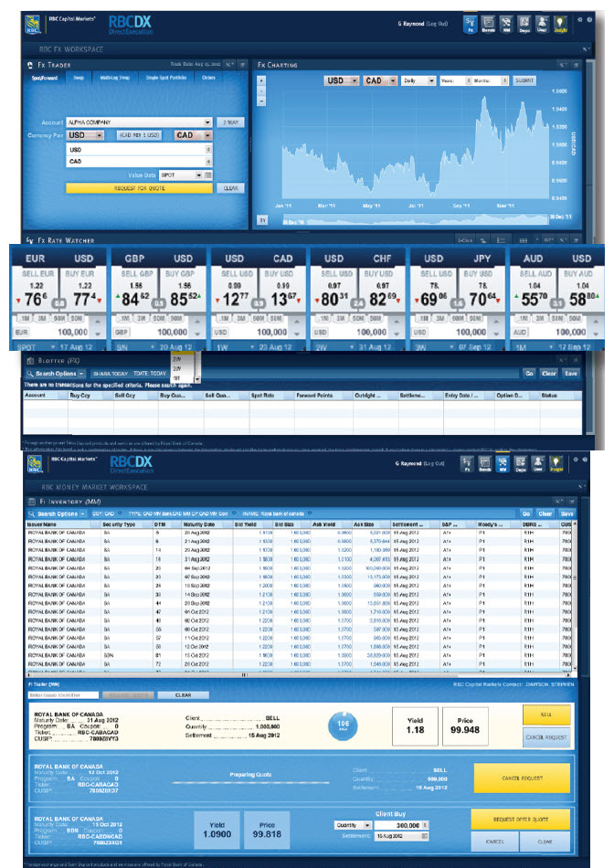Toggle 2-Click mode in Fx Rate Watcher
The image size is (614, 868).
[x=465, y=240]
